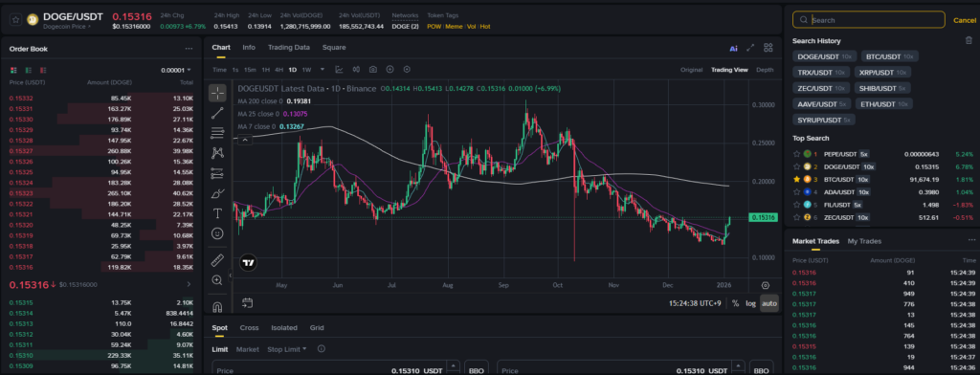Select the Text annotation tool
Image resolution: width=980 pixels, height=375 pixels.
(217, 213)
